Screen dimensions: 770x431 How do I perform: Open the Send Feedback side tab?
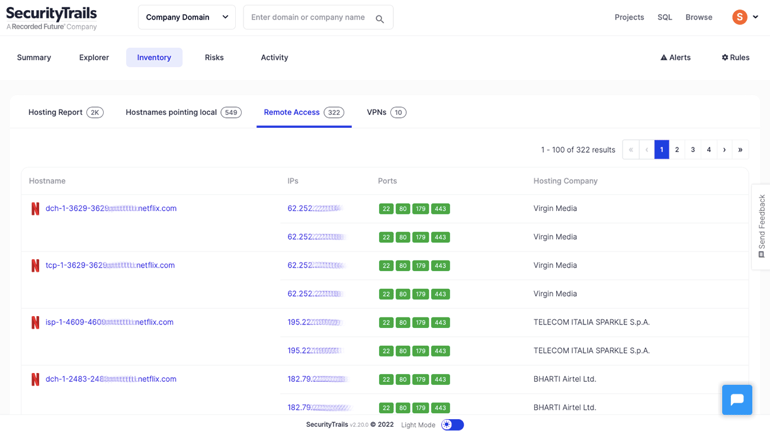click(x=761, y=227)
